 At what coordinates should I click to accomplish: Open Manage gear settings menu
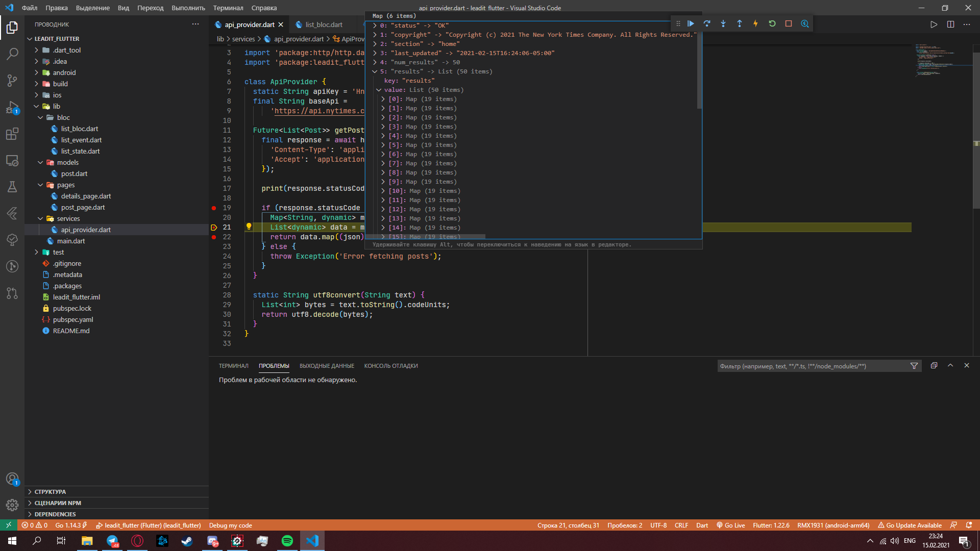(12, 505)
